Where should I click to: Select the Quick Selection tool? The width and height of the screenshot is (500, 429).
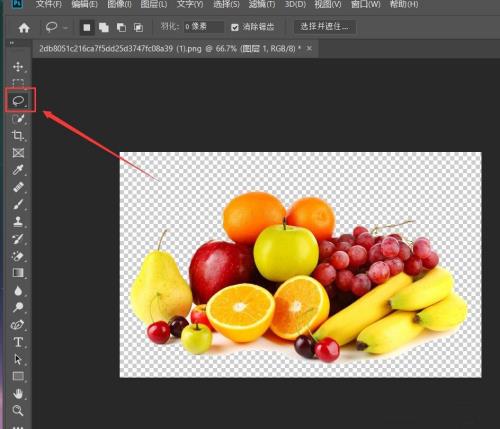pyautogui.click(x=18, y=119)
